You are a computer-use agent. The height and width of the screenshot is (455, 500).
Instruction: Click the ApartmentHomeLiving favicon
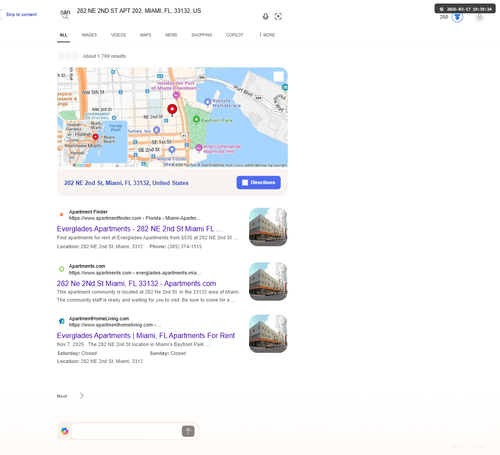coord(61,321)
